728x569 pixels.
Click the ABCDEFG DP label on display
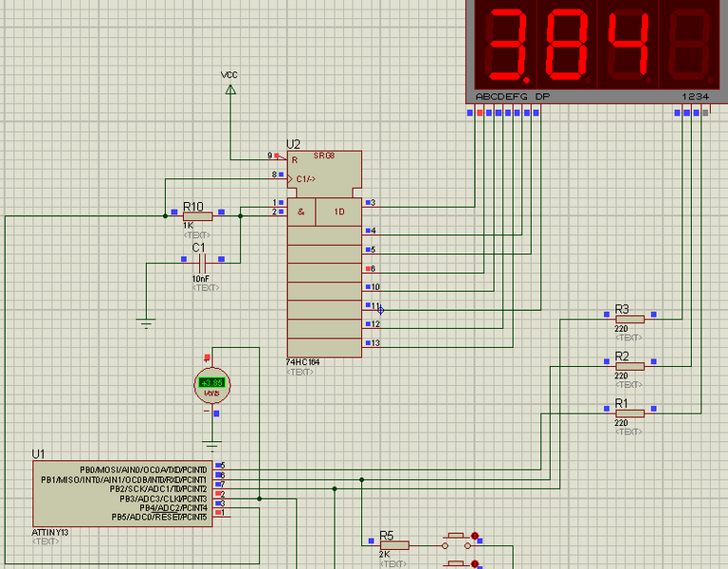(x=512, y=97)
